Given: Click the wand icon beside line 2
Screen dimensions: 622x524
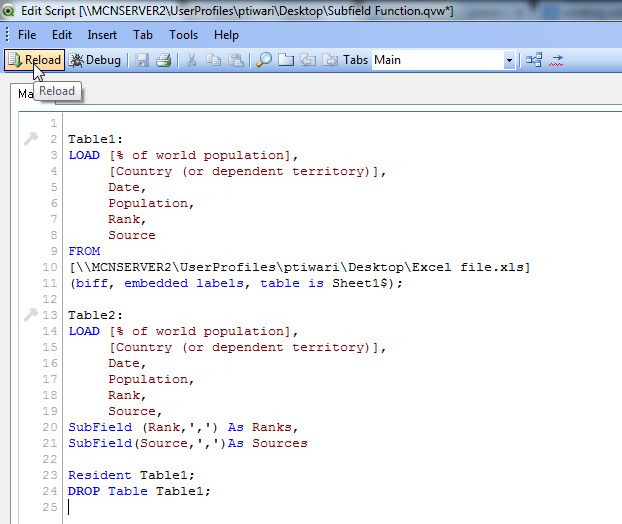Looking at the screenshot, I should [x=30, y=138].
